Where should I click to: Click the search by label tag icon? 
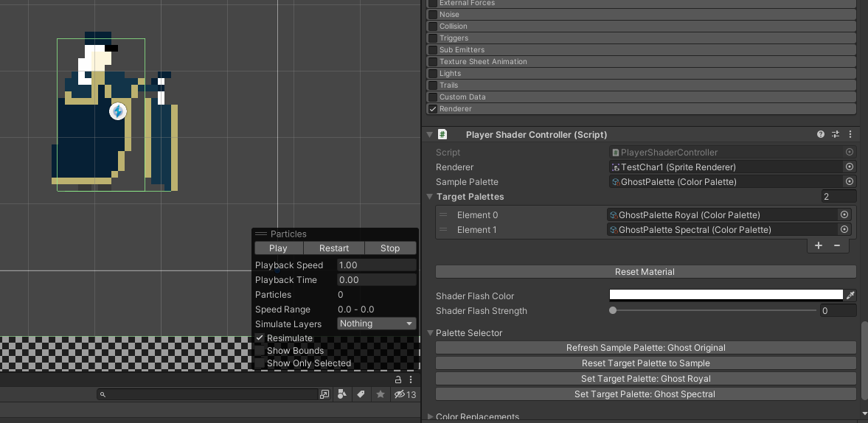pos(361,395)
